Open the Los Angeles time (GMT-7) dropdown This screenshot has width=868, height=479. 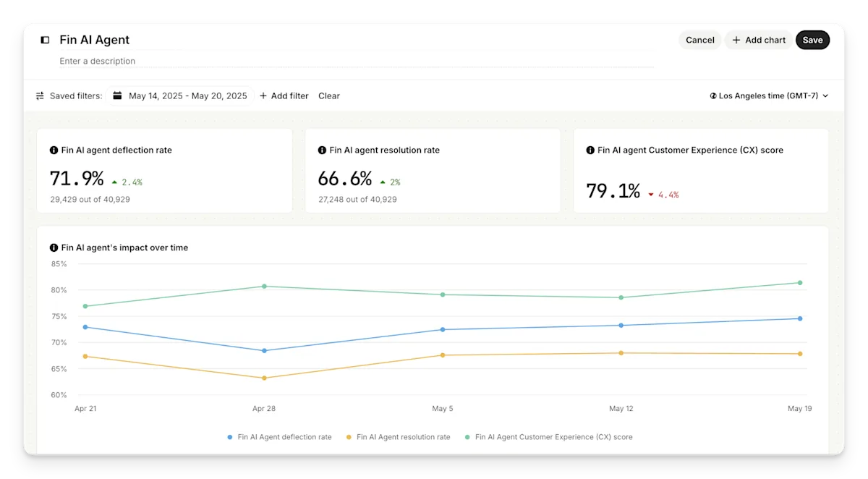[x=769, y=96]
